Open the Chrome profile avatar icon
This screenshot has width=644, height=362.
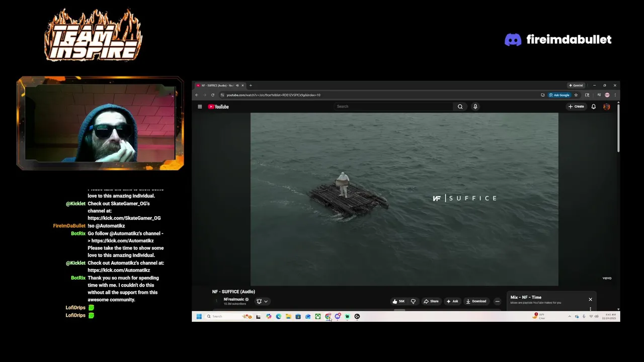(607, 95)
